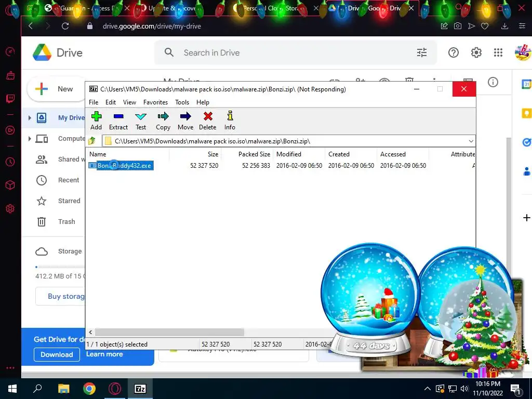This screenshot has width=532, height=399.
Task: Click the Download Drive for desktop button
Action: click(x=57, y=354)
